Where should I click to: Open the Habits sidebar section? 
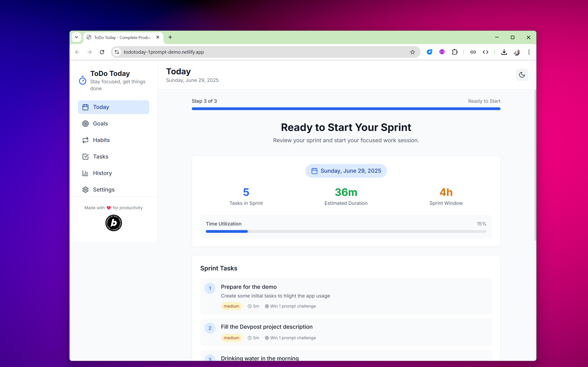point(101,140)
